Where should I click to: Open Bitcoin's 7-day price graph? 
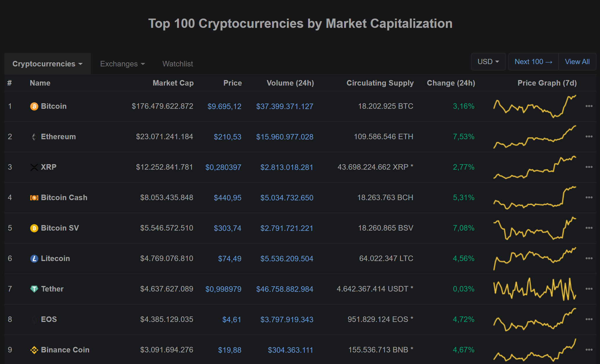(x=535, y=106)
